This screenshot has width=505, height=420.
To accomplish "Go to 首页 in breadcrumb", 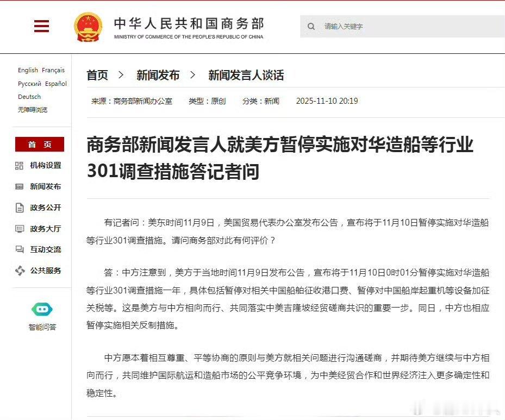I will 97,75.
